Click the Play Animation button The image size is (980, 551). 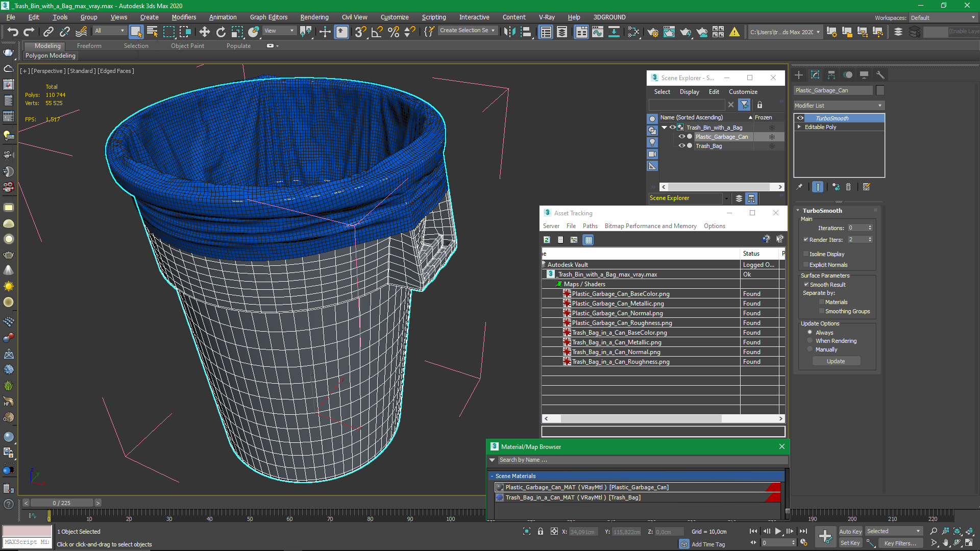click(778, 531)
